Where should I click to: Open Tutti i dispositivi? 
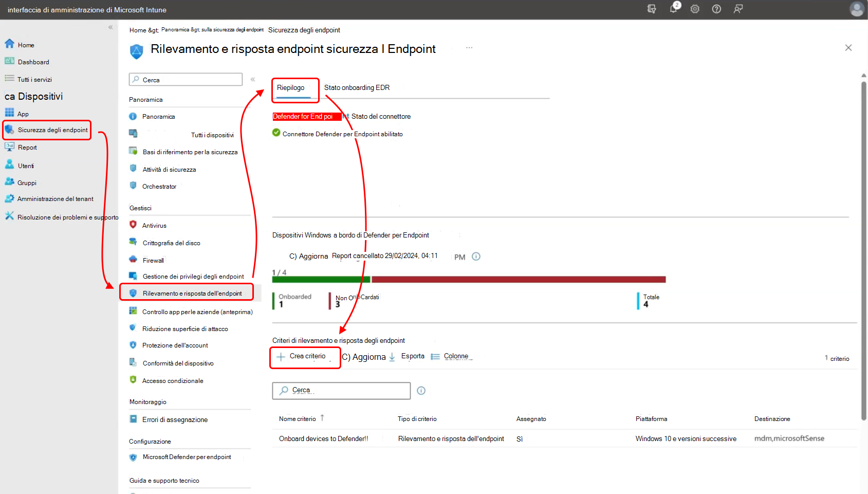pyautogui.click(x=212, y=135)
